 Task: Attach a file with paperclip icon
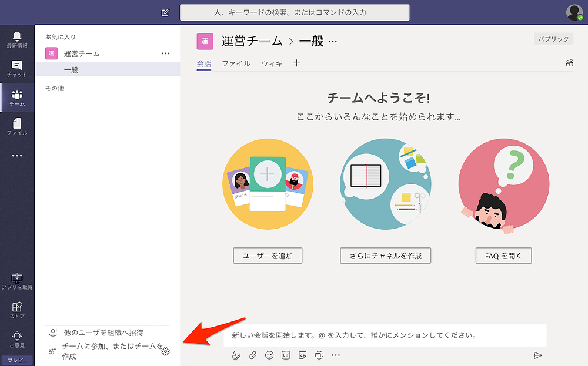253,355
